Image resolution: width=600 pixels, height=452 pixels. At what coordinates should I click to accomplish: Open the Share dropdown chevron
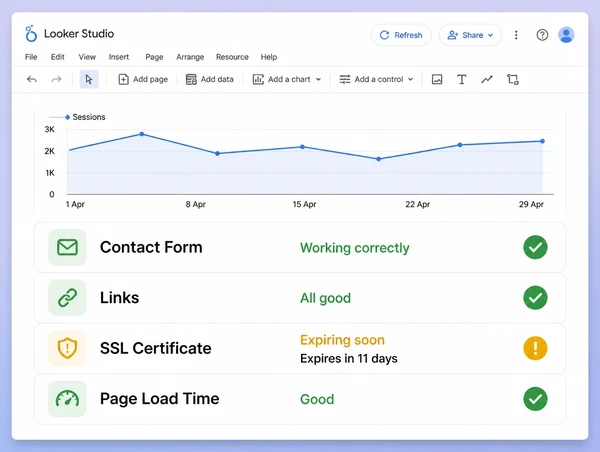491,35
